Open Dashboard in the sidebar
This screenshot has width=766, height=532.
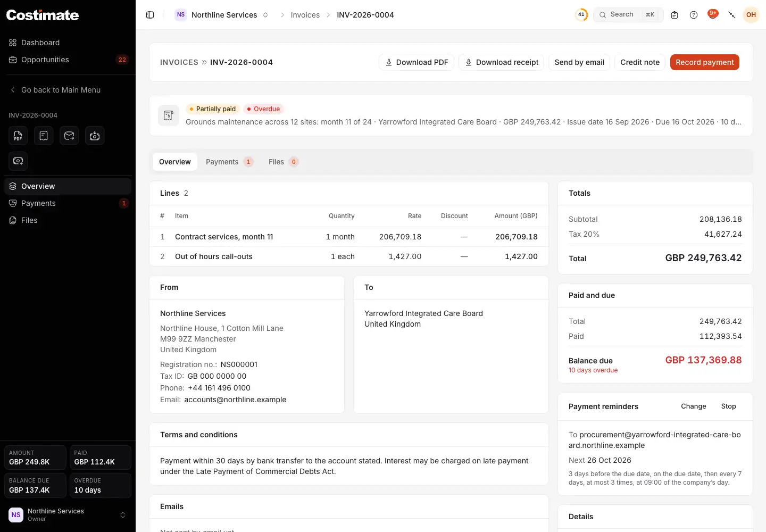tap(68, 43)
